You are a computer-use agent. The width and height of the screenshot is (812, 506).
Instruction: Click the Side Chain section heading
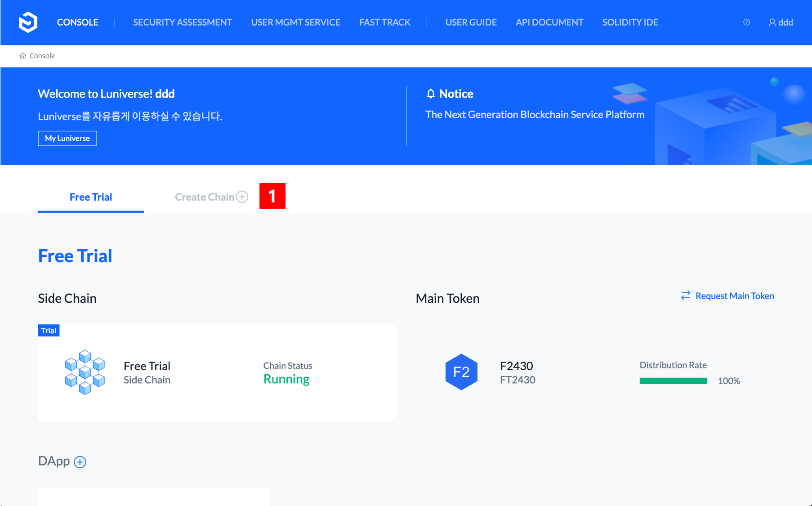click(x=67, y=298)
